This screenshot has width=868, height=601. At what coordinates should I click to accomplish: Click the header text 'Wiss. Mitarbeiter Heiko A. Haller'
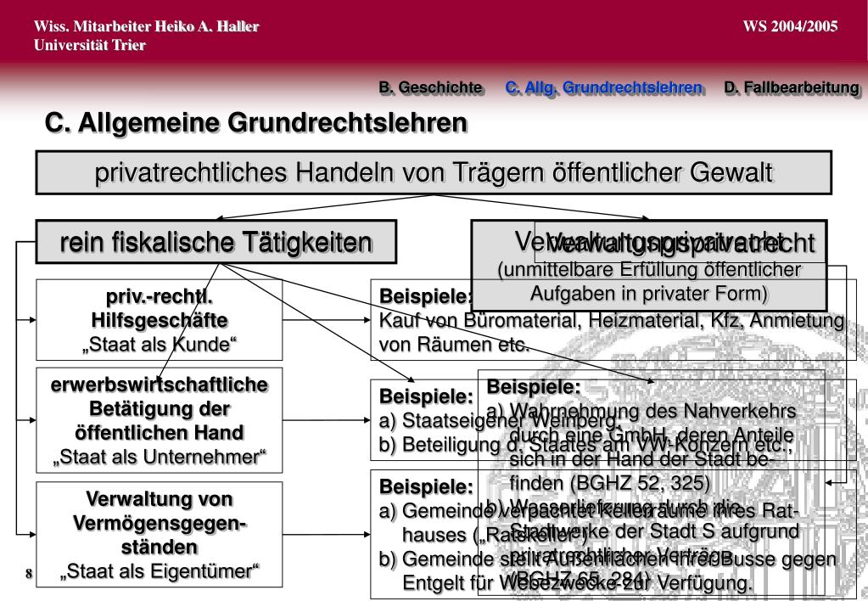(147, 26)
